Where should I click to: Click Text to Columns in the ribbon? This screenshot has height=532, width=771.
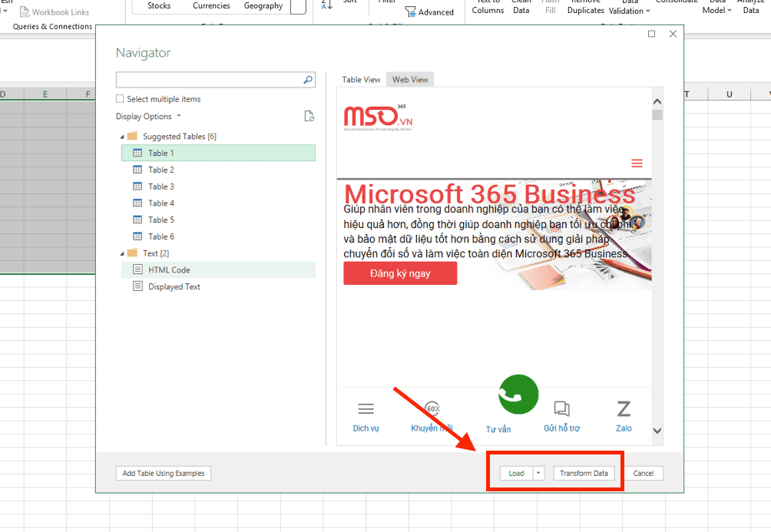tap(488, 8)
